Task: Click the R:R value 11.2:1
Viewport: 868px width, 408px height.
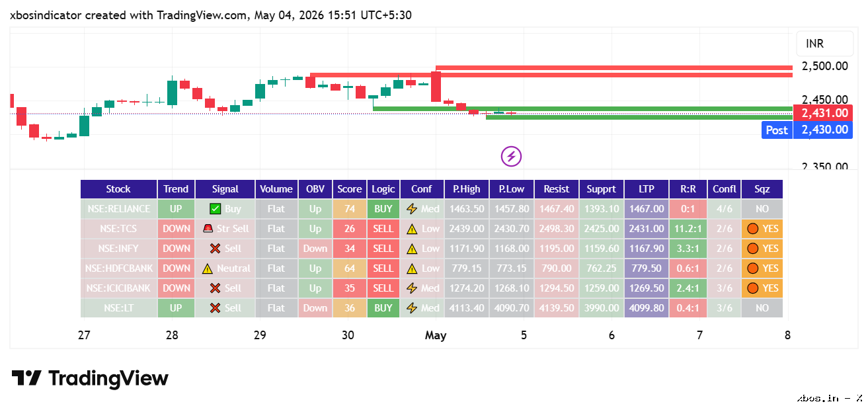Action: point(688,229)
